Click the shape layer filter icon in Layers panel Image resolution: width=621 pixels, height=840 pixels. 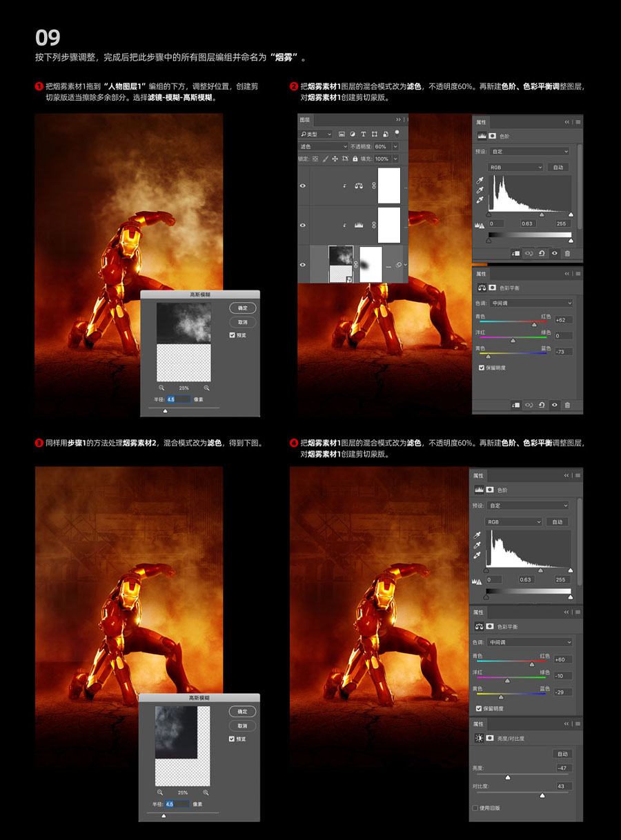pos(375,134)
